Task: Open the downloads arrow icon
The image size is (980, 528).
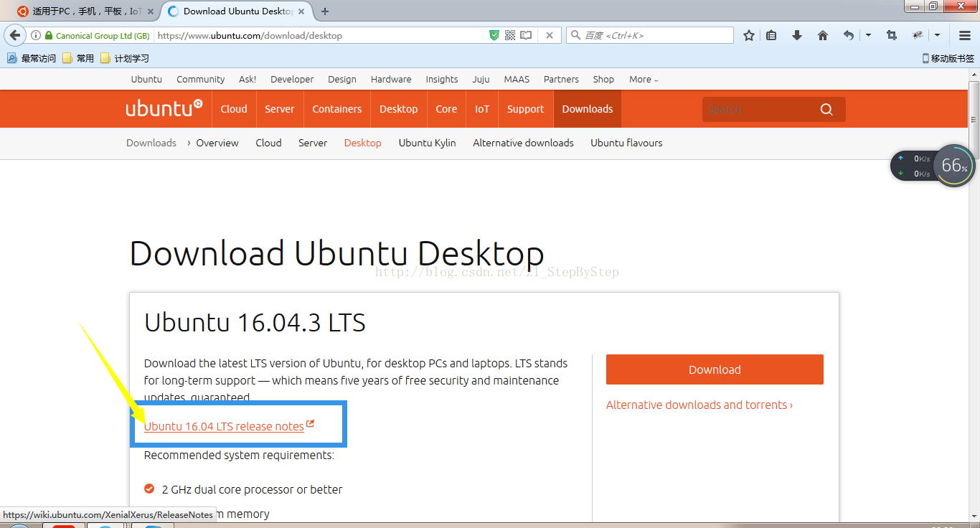Action: tap(797, 35)
